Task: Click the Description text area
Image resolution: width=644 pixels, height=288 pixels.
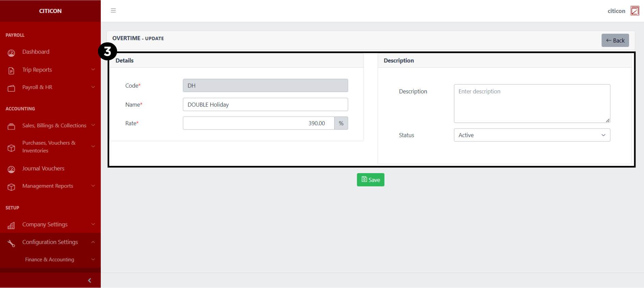Action: click(x=532, y=104)
